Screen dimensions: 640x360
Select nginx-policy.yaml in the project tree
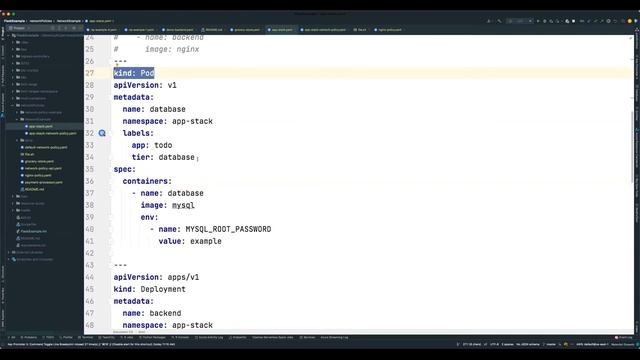click(38, 175)
